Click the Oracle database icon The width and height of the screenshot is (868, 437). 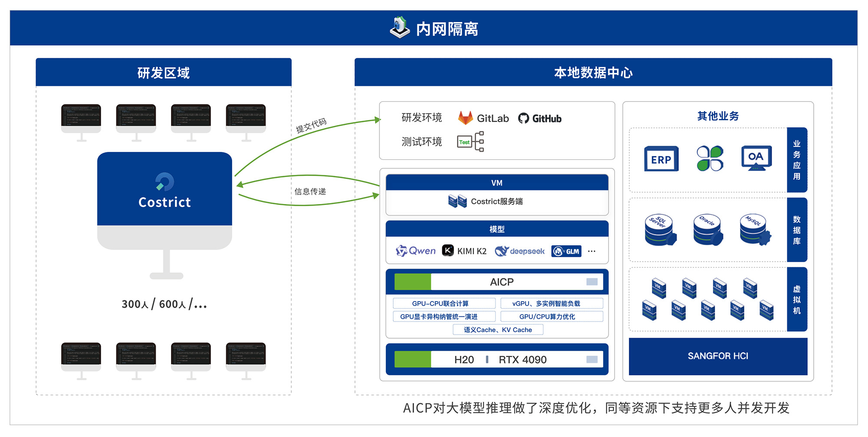708,230
